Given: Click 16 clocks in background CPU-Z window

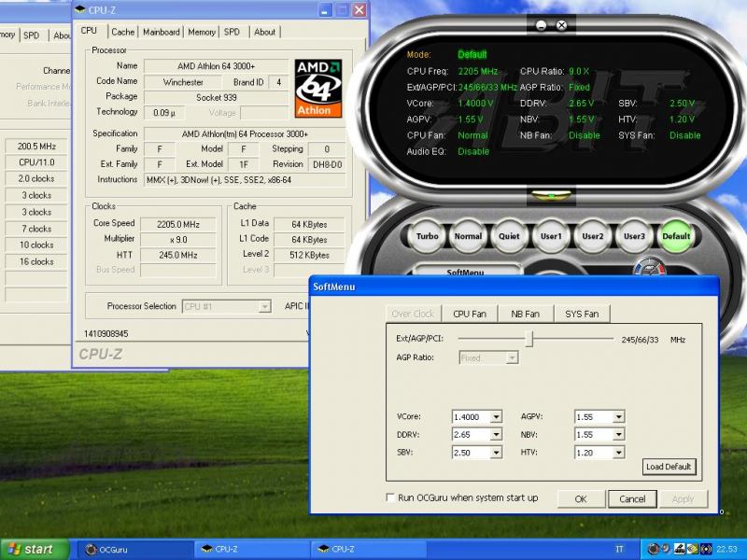Looking at the screenshot, I should (x=36, y=261).
